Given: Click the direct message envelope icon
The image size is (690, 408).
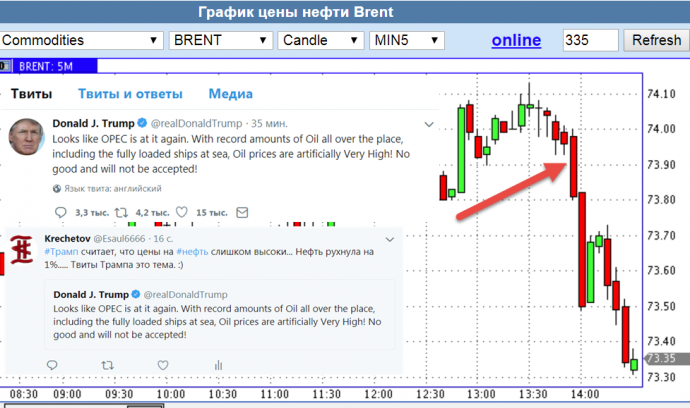Looking at the screenshot, I should 243,212.
